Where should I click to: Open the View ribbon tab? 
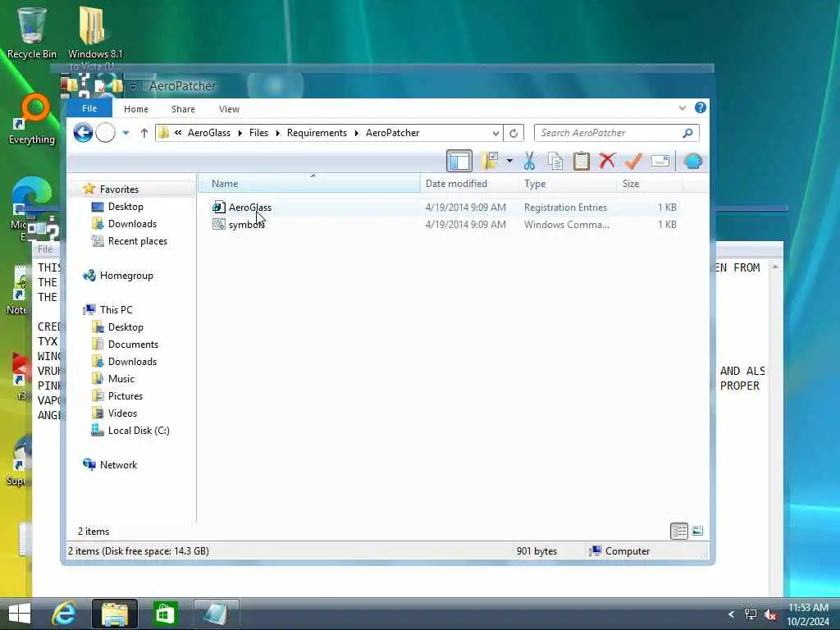click(230, 109)
